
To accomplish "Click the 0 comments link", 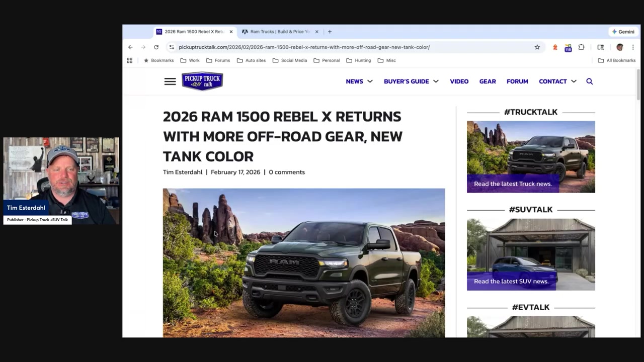I will click(x=287, y=172).
